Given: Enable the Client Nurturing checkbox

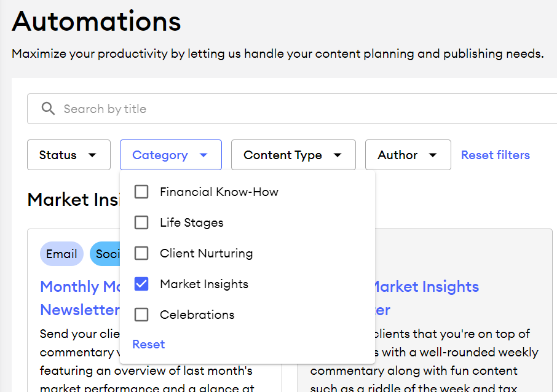Looking at the screenshot, I should coord(141,253).
